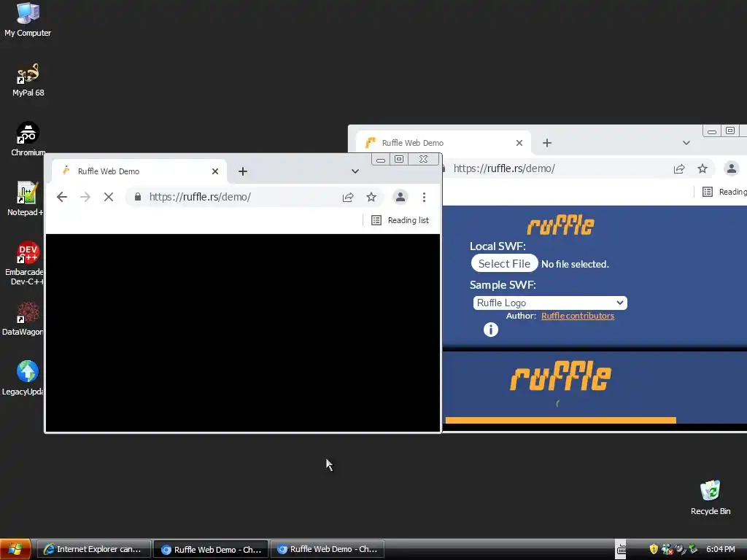Open three-dot menu in front window
Screen dimensions: 747x560
424,197
